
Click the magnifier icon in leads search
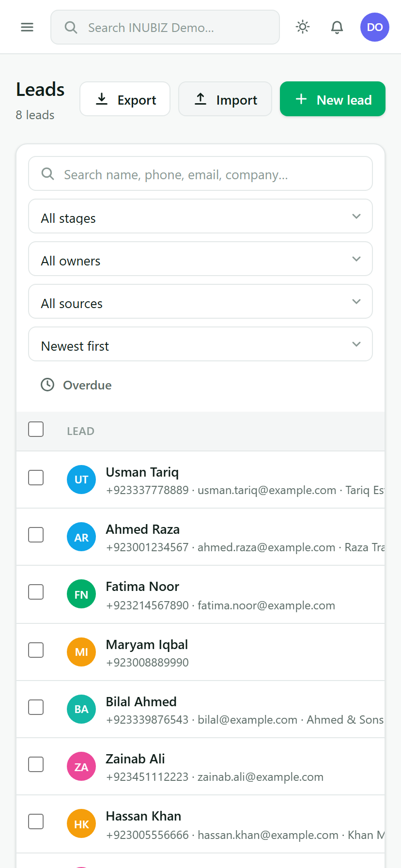pos(47,173)
